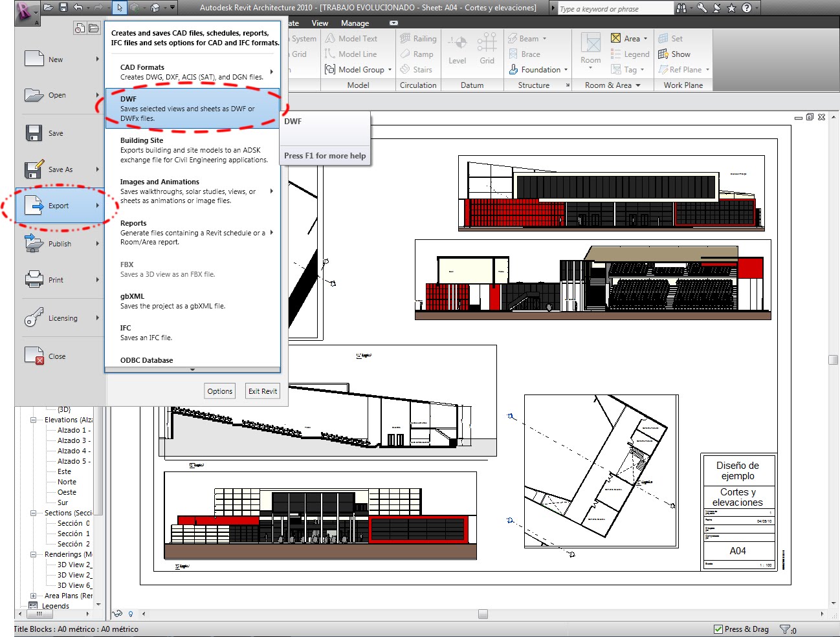Collapse the Sections tree node
Viewport: 840px width, 637px height.
click(33, 513)
